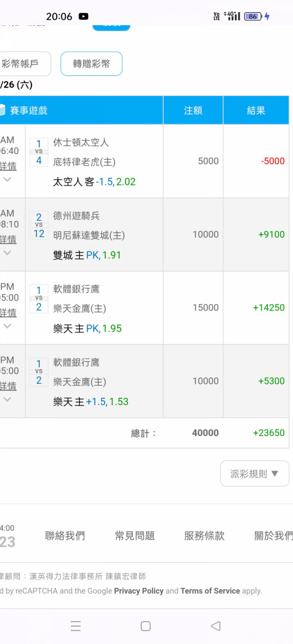This screenshot has height=644, width=293.
Task: Expand chevron under the 08:10 game row
Action: click(x=7, y=252)
